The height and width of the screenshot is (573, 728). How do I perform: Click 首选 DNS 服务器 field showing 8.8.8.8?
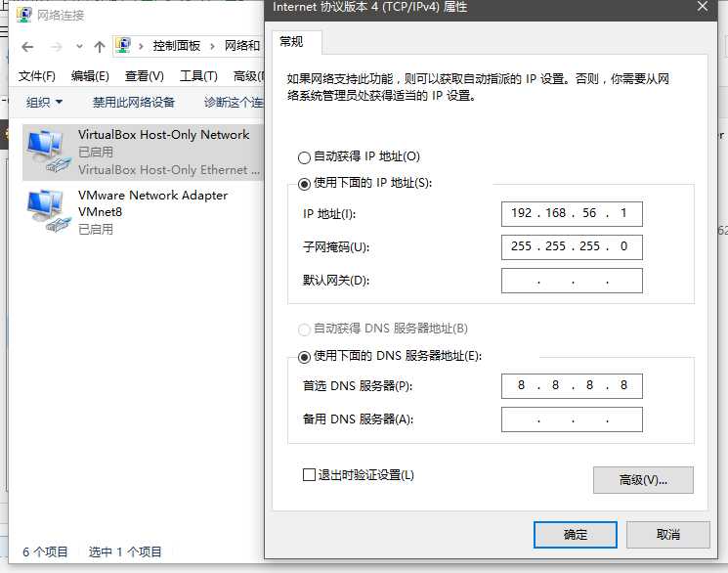572,385
